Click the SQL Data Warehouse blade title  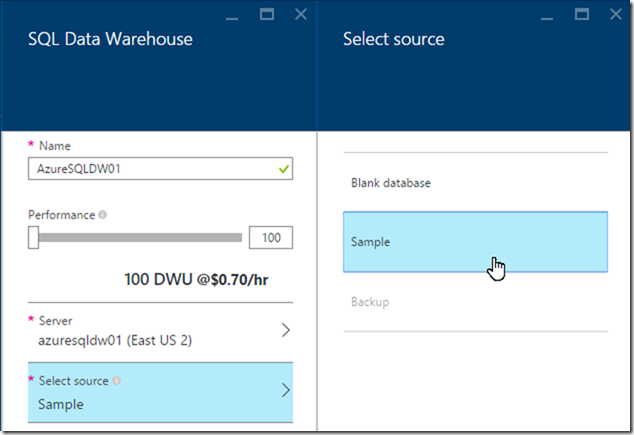(x=110, y=39)
